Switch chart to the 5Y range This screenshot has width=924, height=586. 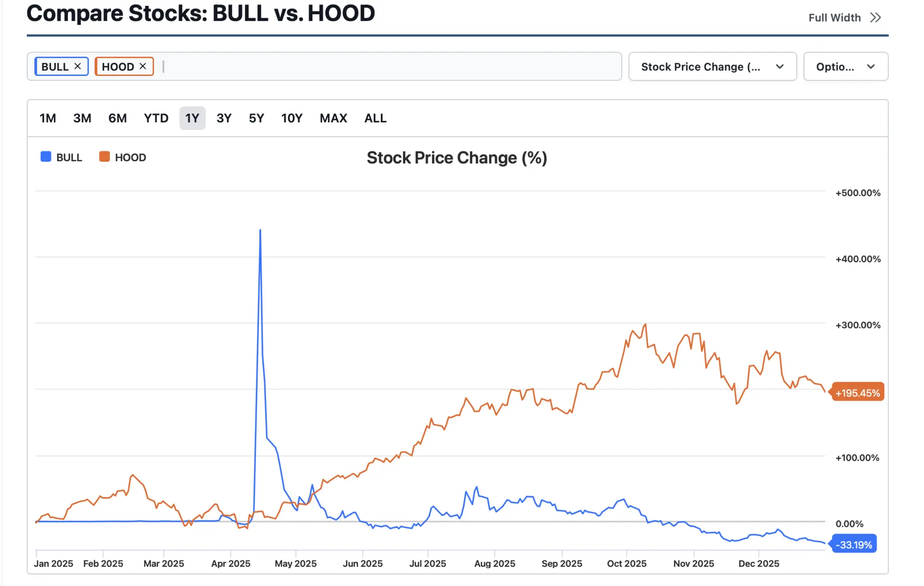[257, 118]
